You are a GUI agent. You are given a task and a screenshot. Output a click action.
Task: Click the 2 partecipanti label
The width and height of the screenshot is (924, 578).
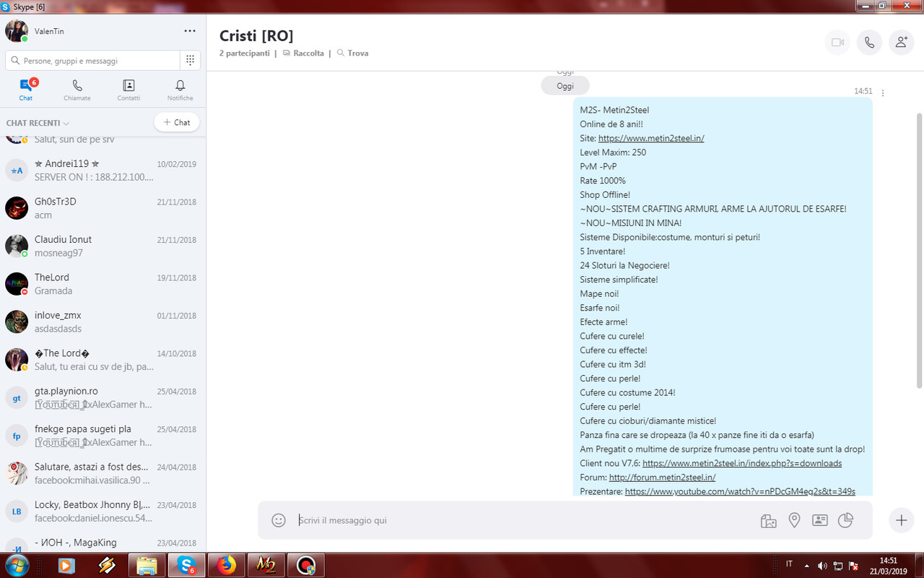click(245, 53)
